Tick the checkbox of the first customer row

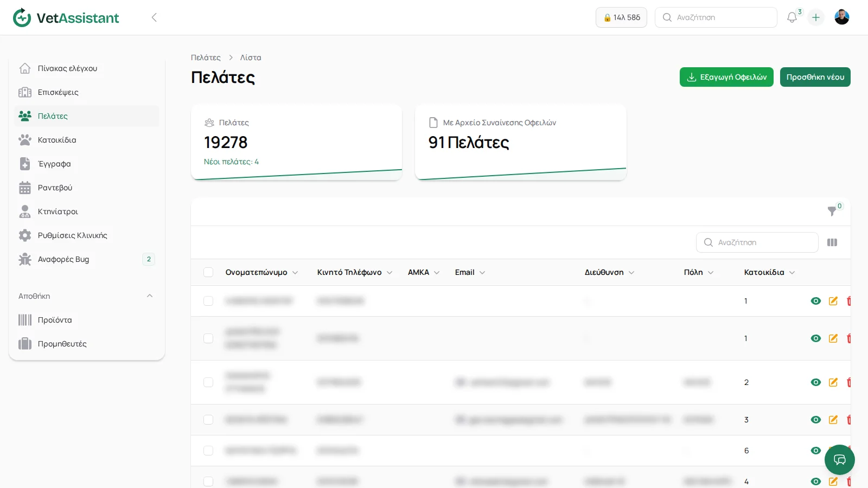point(208,301)
